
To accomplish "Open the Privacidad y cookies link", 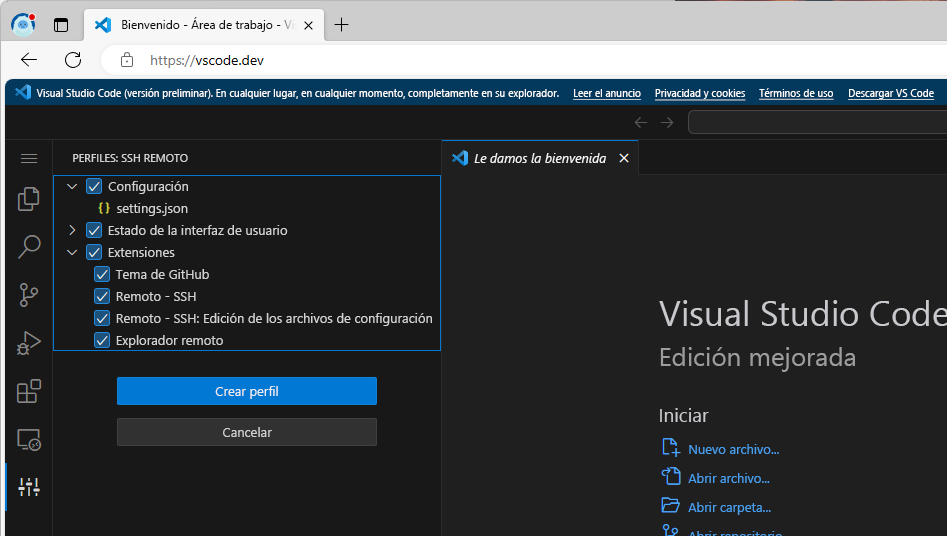I will (700, 93).
